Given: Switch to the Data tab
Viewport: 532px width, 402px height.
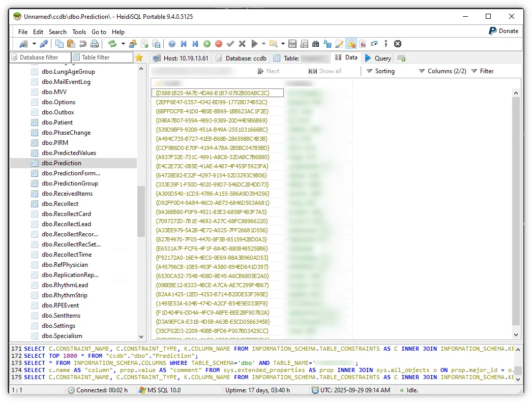Looking at the screenshot, I should coord(346,57).
